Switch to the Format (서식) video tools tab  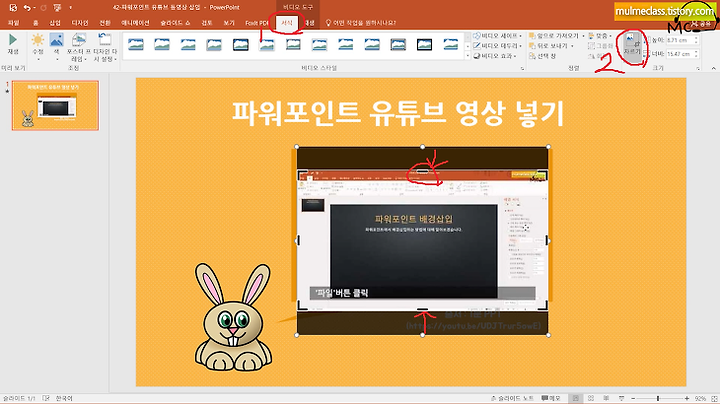coord(287,23)
